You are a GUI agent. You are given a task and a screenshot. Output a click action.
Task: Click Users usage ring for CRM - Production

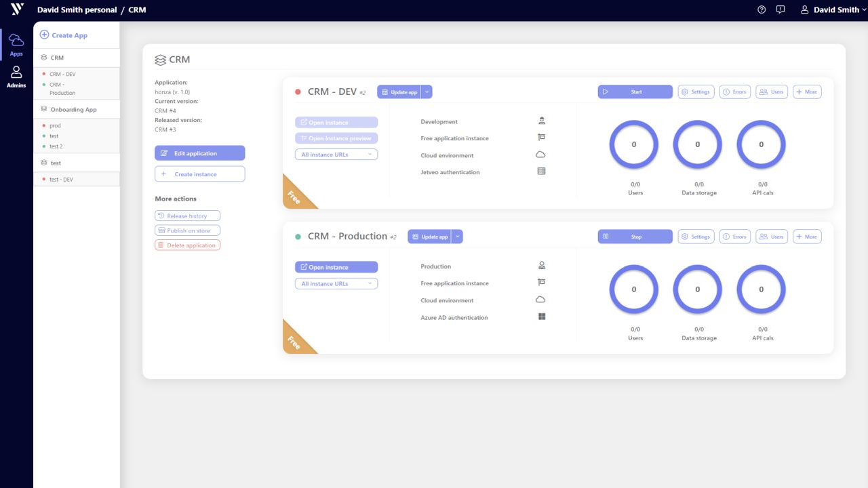[x=634, y=289]
